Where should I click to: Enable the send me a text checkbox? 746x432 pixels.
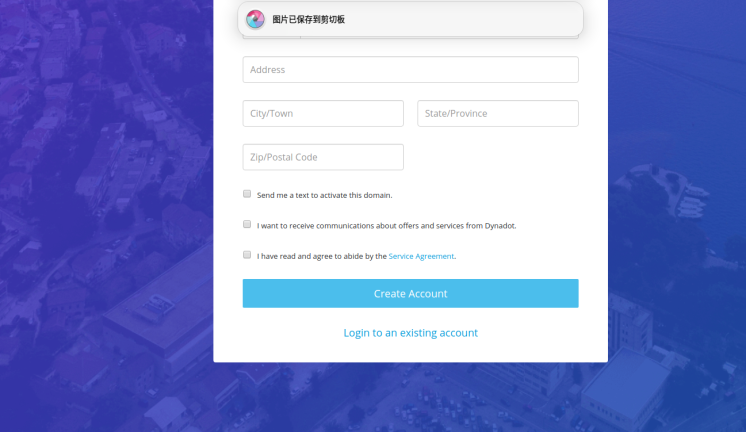point(247,194)
